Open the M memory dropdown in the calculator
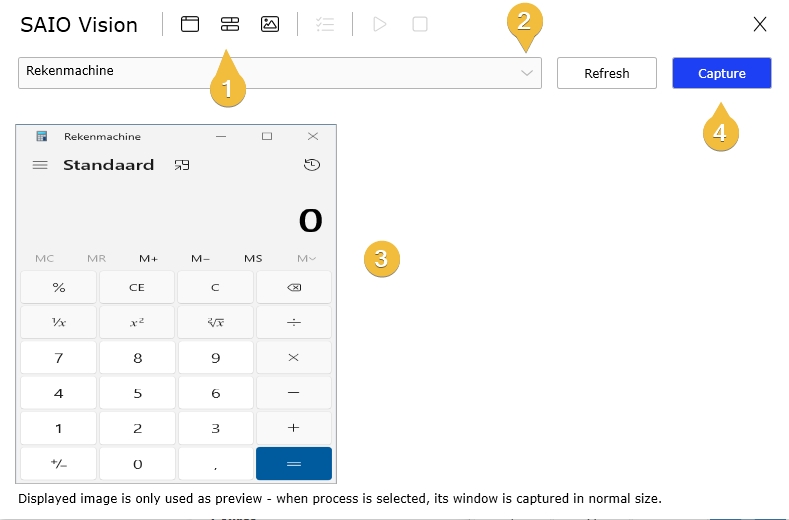Viewport: 789px width, 520px height. [306, 258]
